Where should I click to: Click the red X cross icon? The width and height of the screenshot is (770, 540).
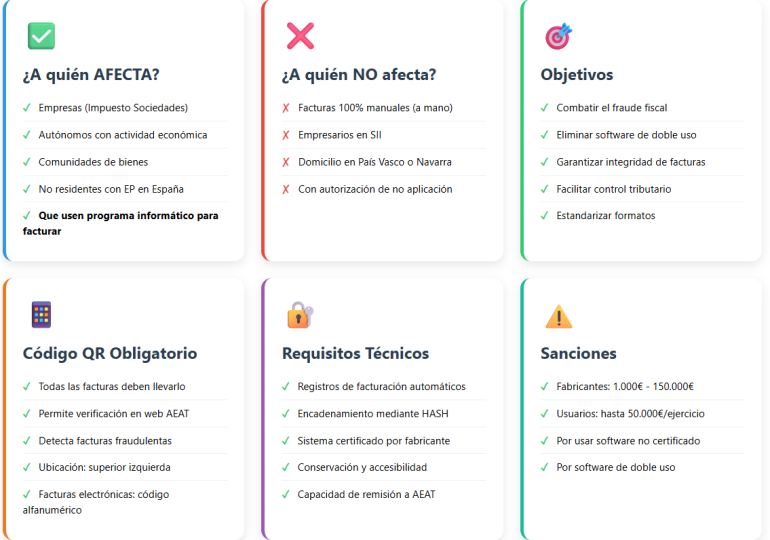tap(300, 36)
